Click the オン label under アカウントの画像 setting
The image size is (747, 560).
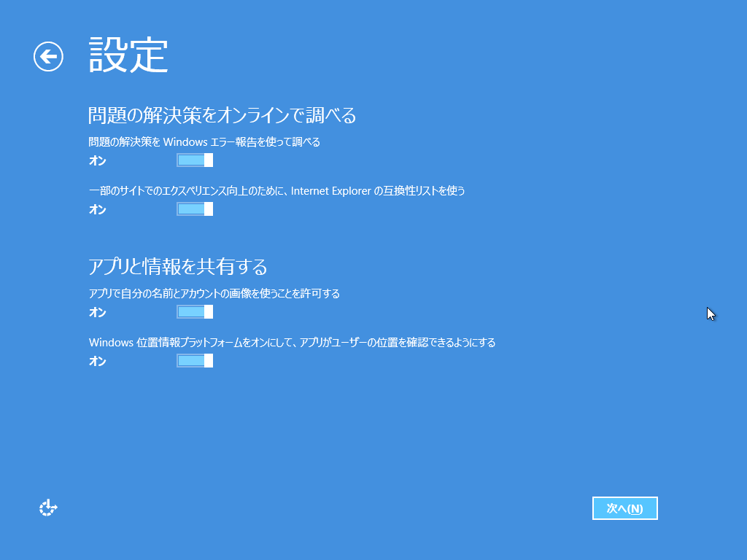(98, 313)
